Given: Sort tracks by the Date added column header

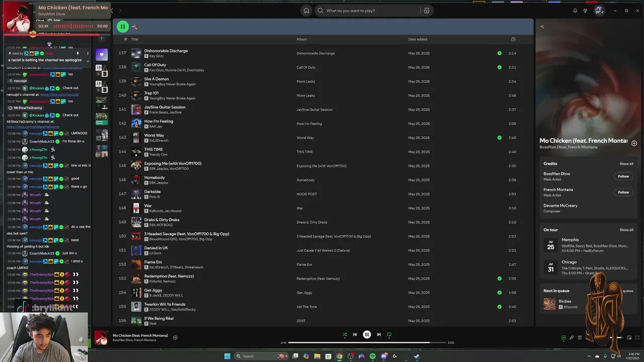Looking at the screenshot, I should tap(418, 39).
